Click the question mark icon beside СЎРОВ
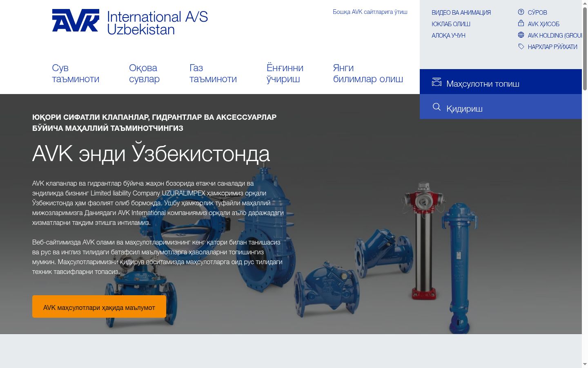The image size is (588, 368). click(x=521, y=12)
